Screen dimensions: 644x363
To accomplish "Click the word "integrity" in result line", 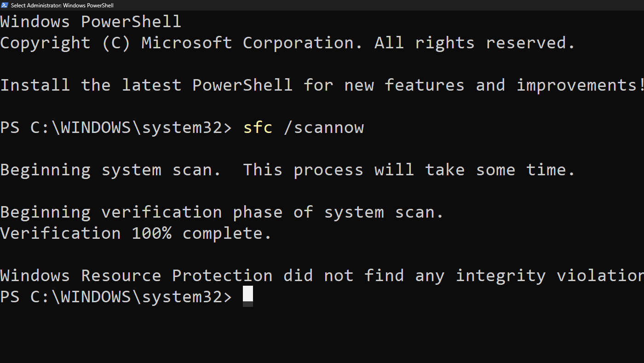I will click(x=500, y=276).
